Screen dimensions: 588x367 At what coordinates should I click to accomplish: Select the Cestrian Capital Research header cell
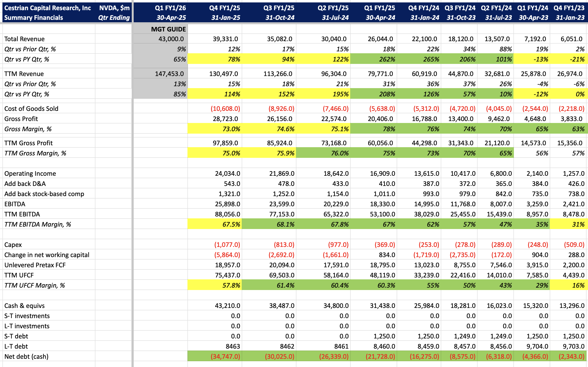47,8
